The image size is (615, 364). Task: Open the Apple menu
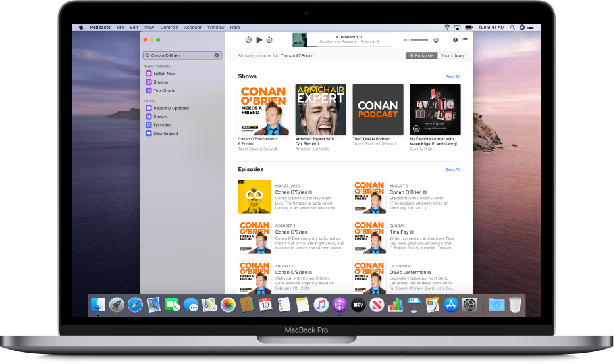[81, 27]
